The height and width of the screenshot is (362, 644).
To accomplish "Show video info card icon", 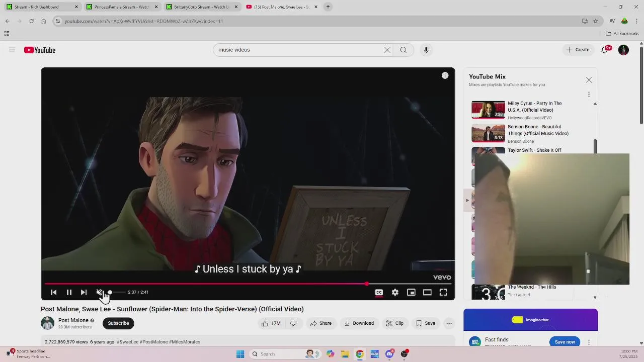I will pyautogui.click(x=445, y=75).
